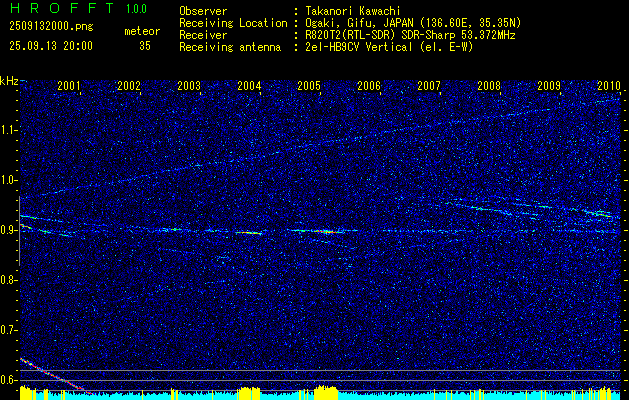Click time marker 2008

(489, 85)
